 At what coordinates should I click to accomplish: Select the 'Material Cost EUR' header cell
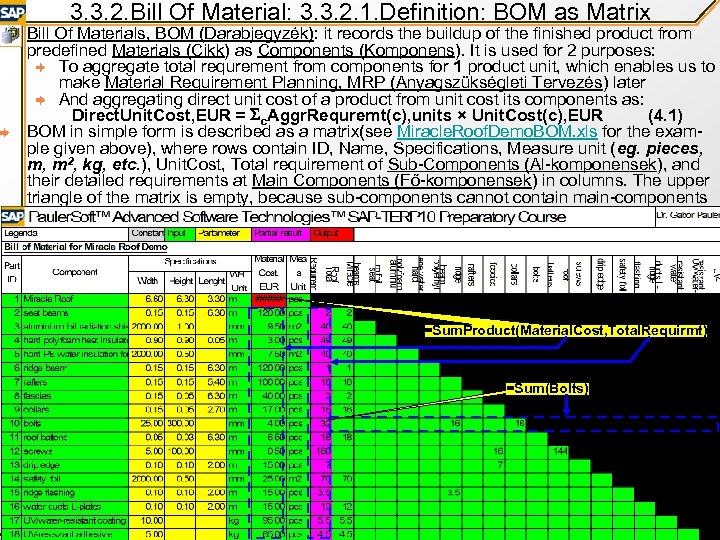(x=269, y=274)
